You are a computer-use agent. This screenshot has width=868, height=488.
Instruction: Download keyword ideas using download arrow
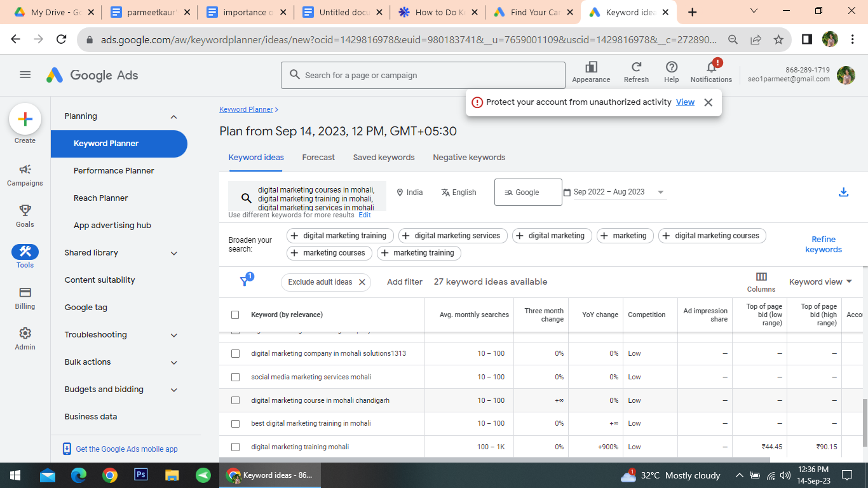[844, 193]
